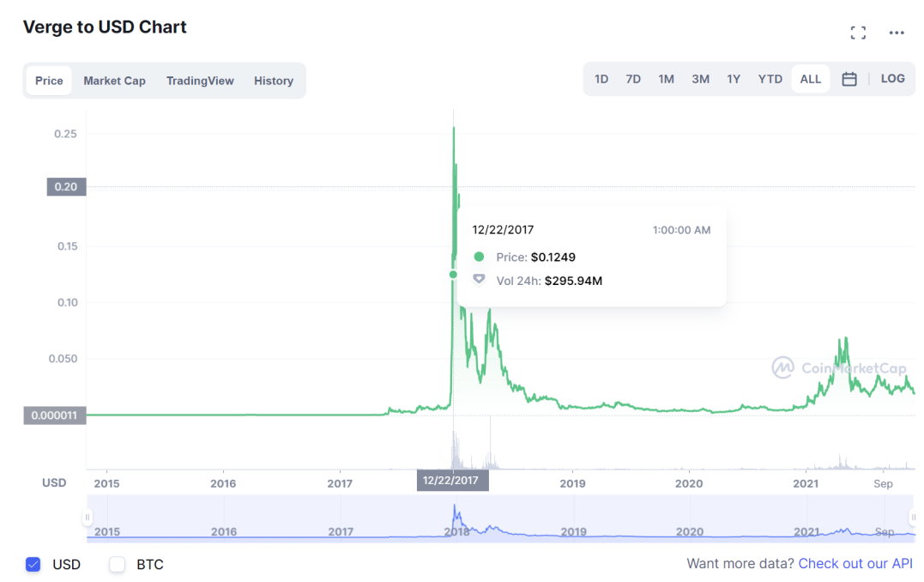Switch to the Market Cap tab
The image size is (924, 582).
tap(114, 81)
